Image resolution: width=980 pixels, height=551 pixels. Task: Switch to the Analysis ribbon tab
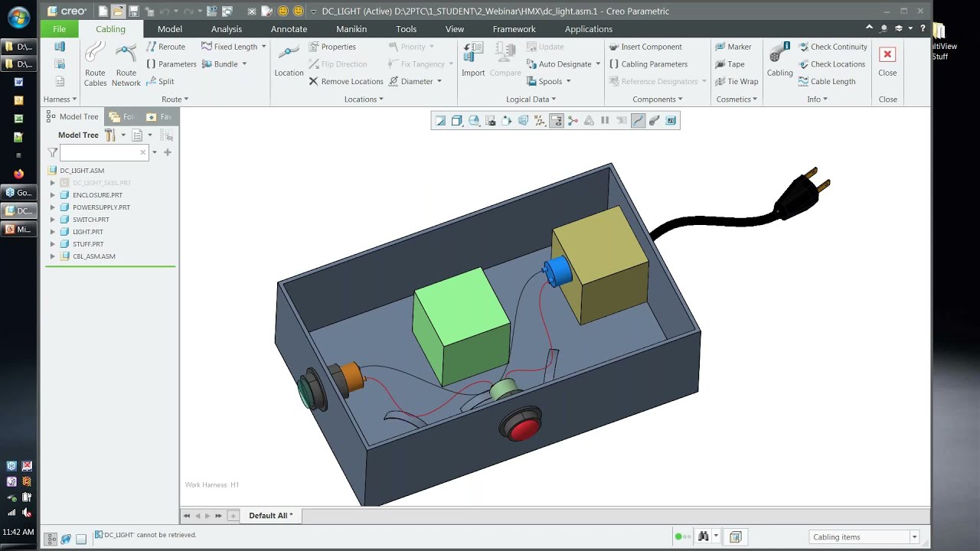point(226,29)
